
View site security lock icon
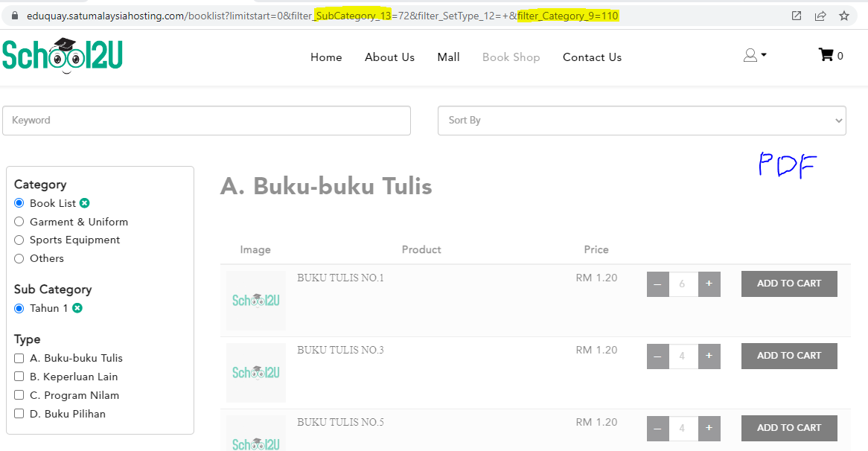[x=13, y=16]
